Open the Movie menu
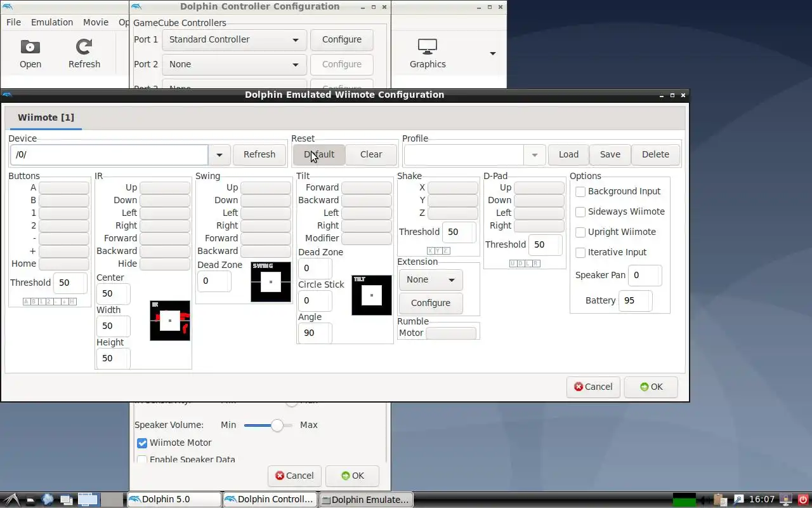The width and height of the screenshot is (812, 508). [x=96, y=22]
